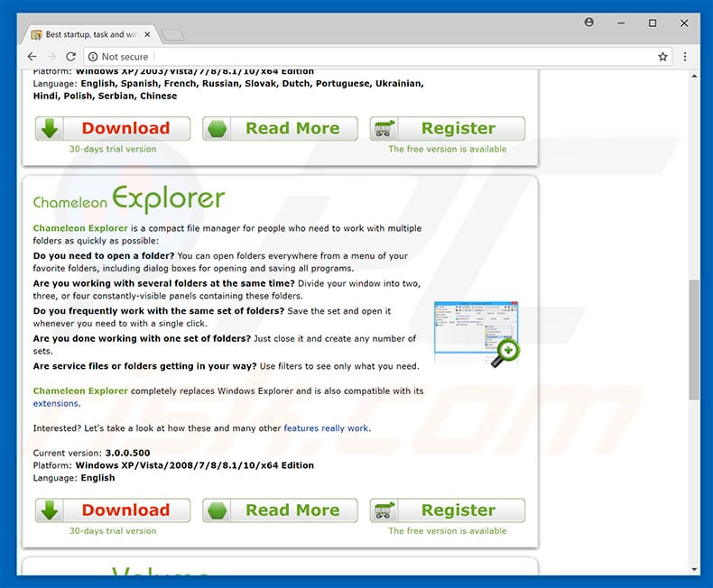Click Chameleon Explorer link before 'completely replaces'

80,390
